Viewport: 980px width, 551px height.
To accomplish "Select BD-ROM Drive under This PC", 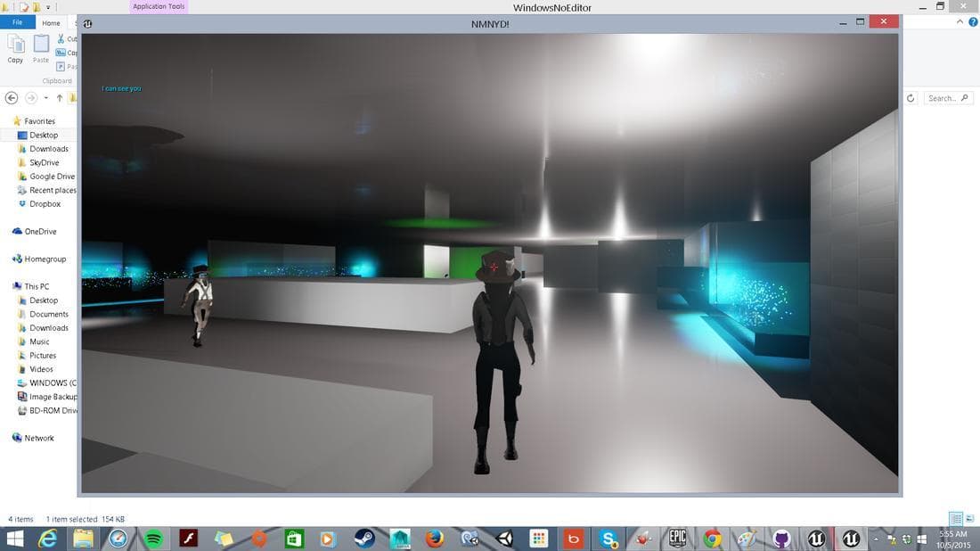I will click(47, 410).
